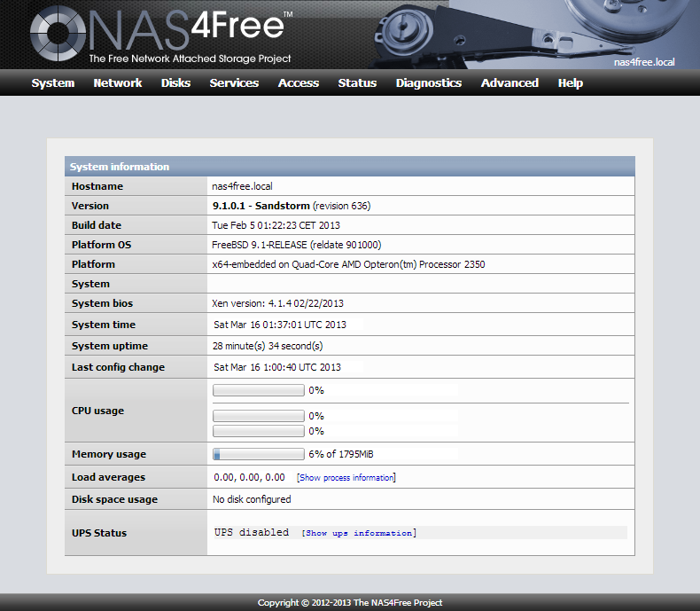This screenshot has width=700, height=611.
Task: Click Show process information link
Action: 346,477
